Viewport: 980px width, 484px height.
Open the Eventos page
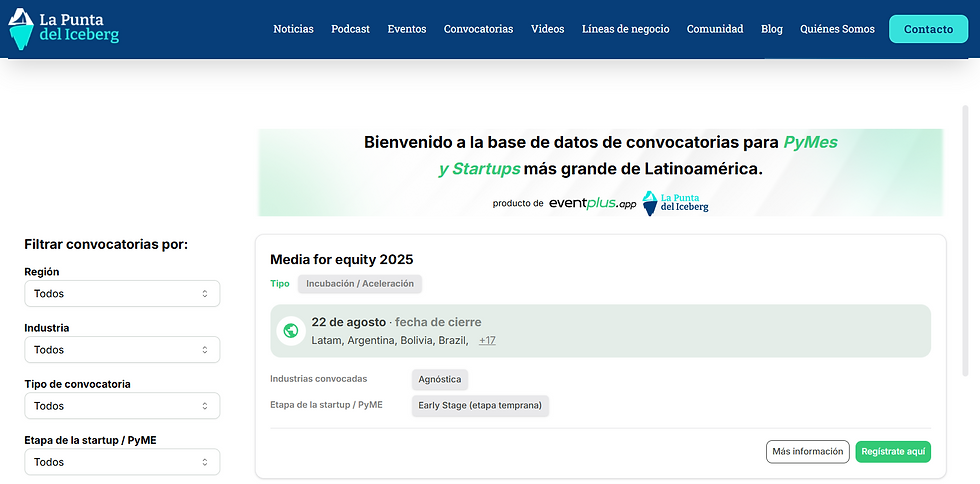click(407, 29)
